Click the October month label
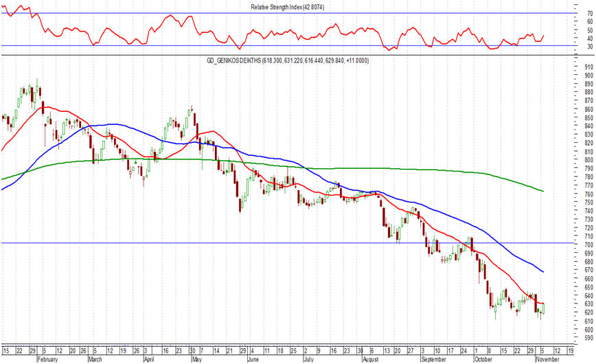596x364 pixels. [x=483, y=359]
